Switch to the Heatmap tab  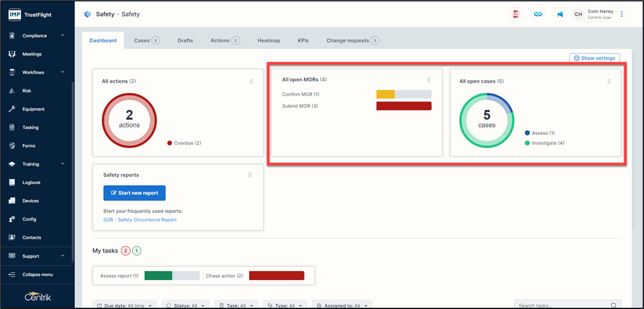pos(268,40)
